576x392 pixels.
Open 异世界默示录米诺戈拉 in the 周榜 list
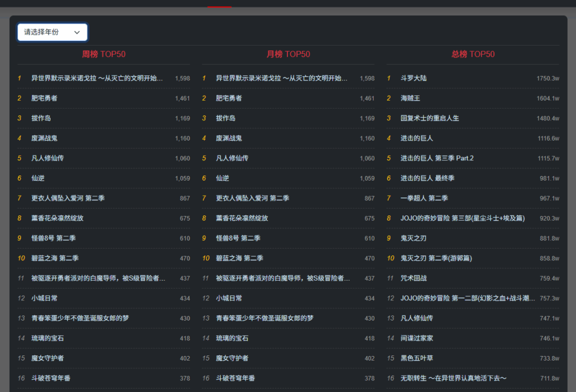97,78
